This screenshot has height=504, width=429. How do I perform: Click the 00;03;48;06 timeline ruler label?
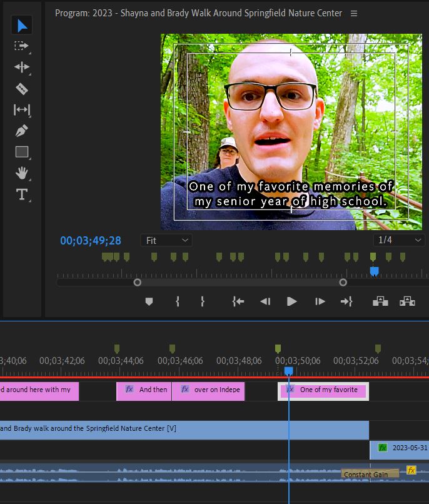tap(239, 361)
